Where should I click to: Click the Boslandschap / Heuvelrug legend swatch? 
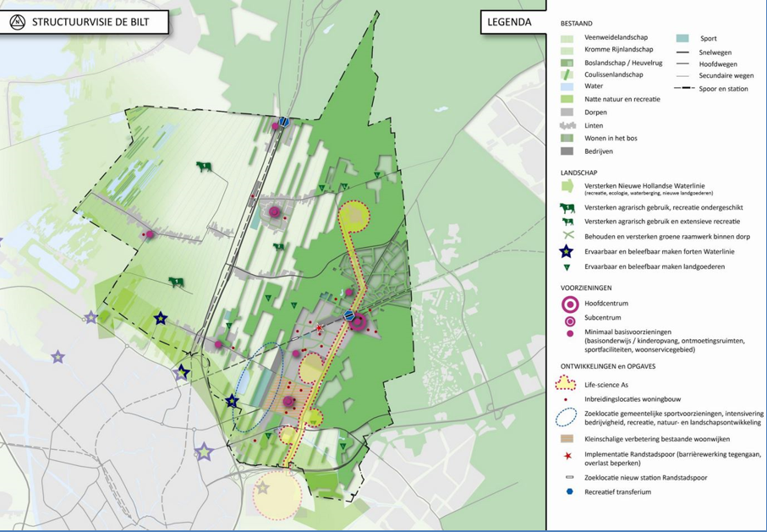click(567, 63)
